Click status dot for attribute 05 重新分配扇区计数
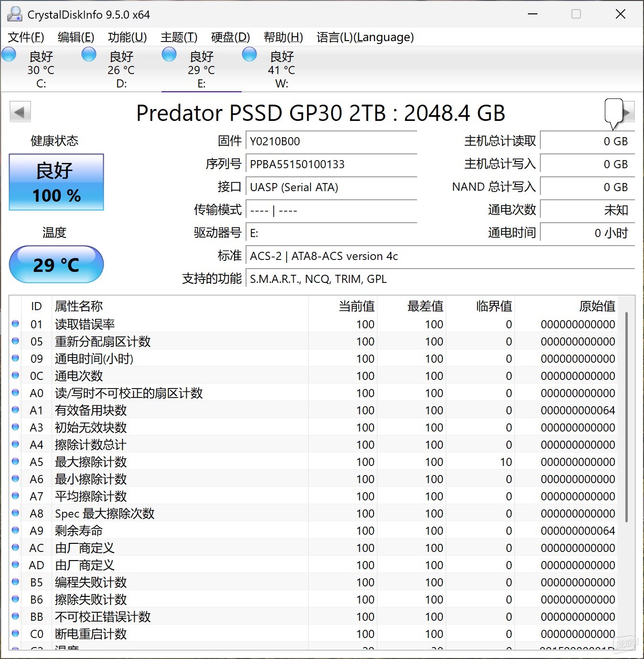644x659 pixels. coord(15,341)
